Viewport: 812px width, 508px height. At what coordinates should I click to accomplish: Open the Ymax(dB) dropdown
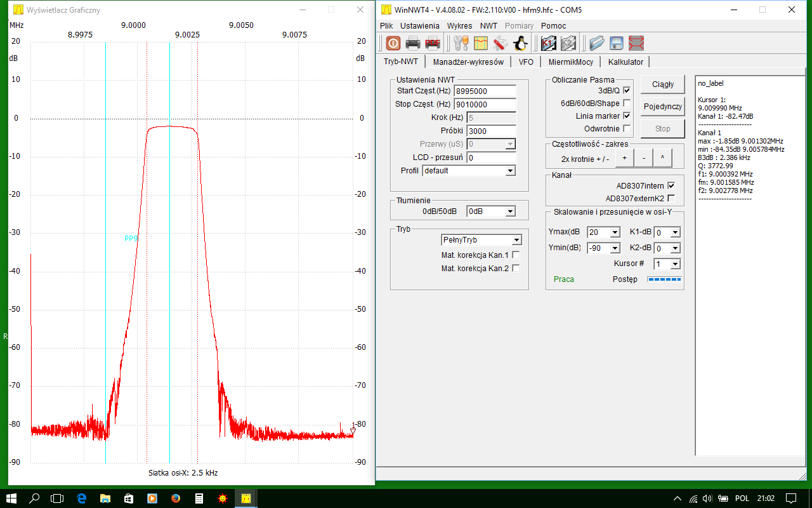(614, 232)
